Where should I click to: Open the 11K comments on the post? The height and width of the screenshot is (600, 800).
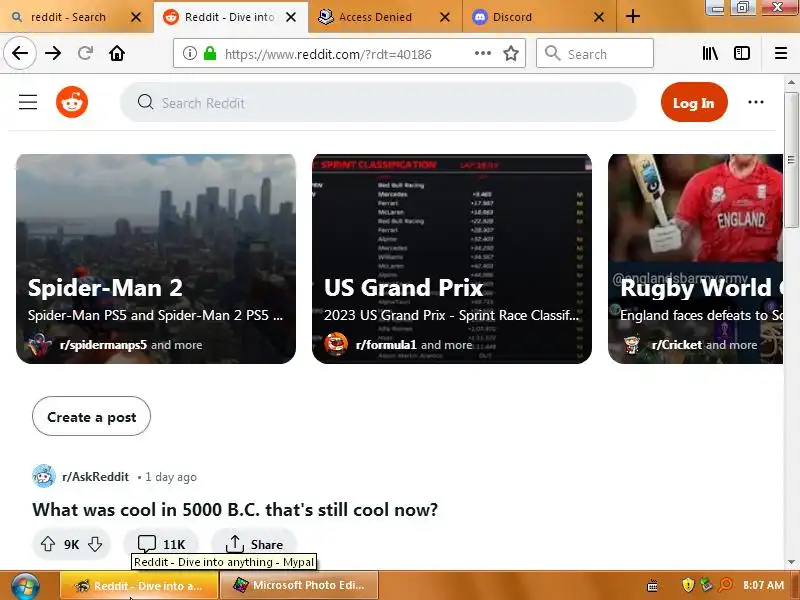click(x=161, y=544)
